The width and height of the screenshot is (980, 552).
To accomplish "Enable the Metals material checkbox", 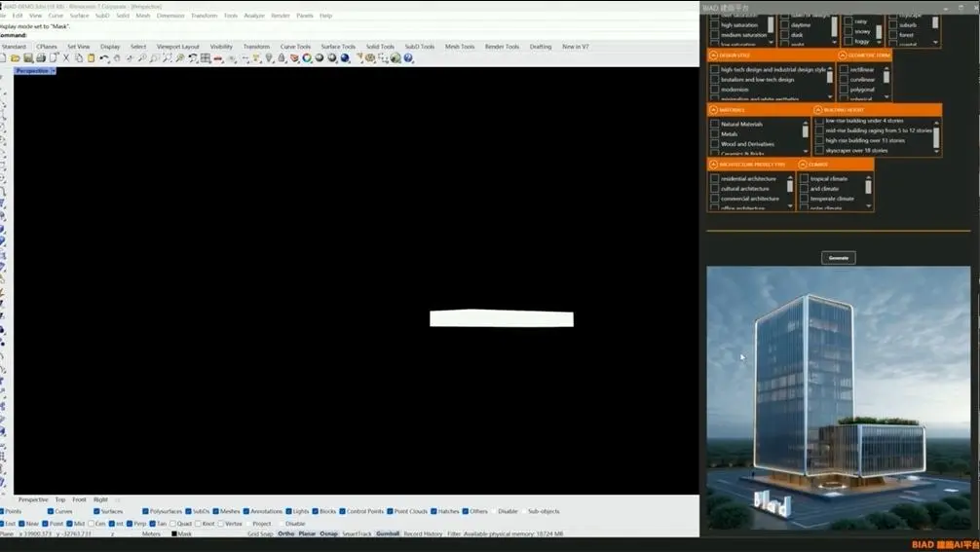I will tap(715, 134).
